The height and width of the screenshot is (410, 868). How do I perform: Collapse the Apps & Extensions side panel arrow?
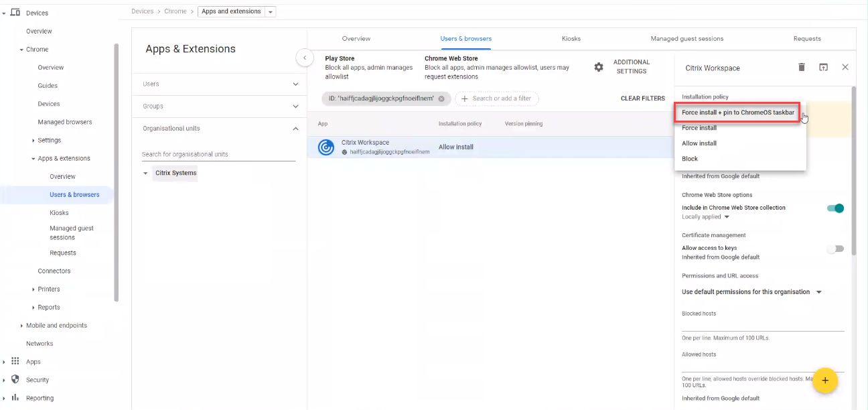point(305,58)
